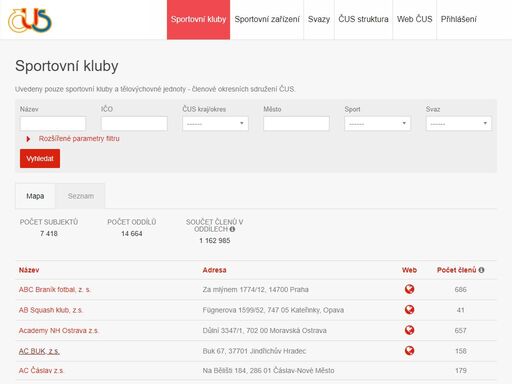
Task: Expand Rozšířené parametry filtru arrow
Action: 28,139
